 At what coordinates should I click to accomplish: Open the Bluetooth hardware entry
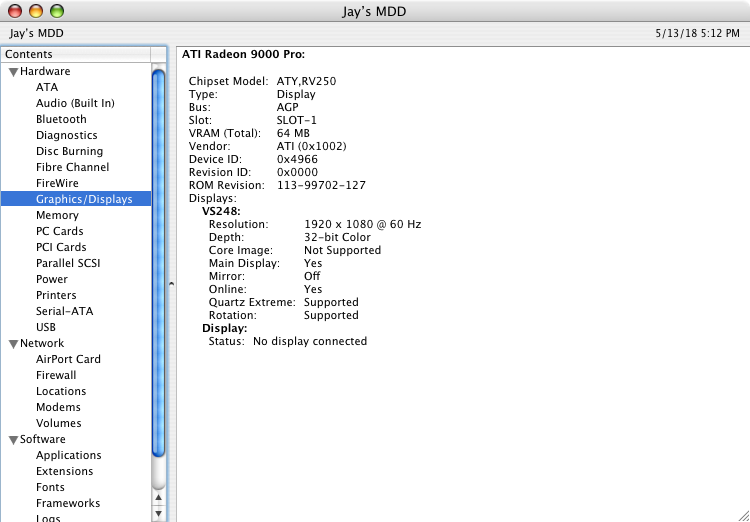click(61, 119)
